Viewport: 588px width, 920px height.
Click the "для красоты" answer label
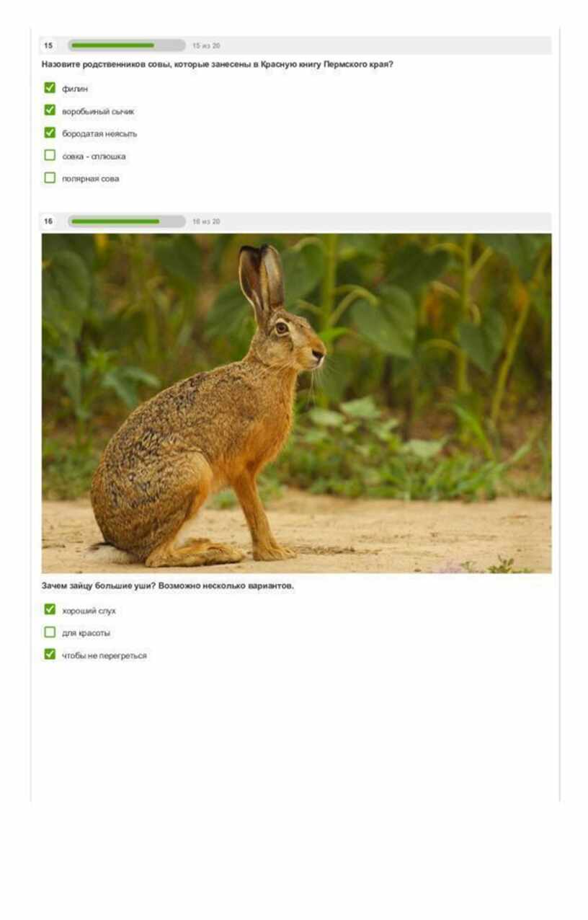coord(86,633)
